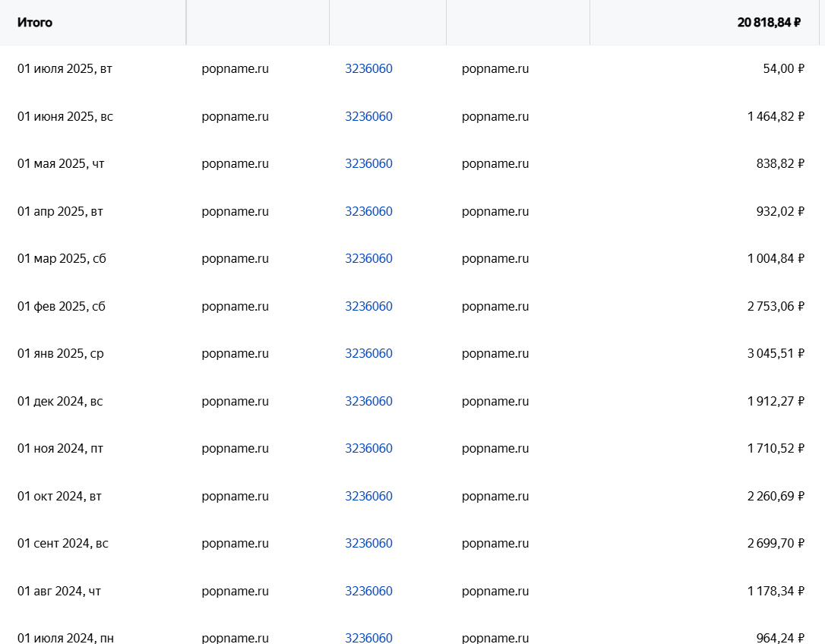Screen dimensions: 825x644
Task: Click last popname.ru cell in 01 дек 2024 row
Action: [x=495, y=402]
